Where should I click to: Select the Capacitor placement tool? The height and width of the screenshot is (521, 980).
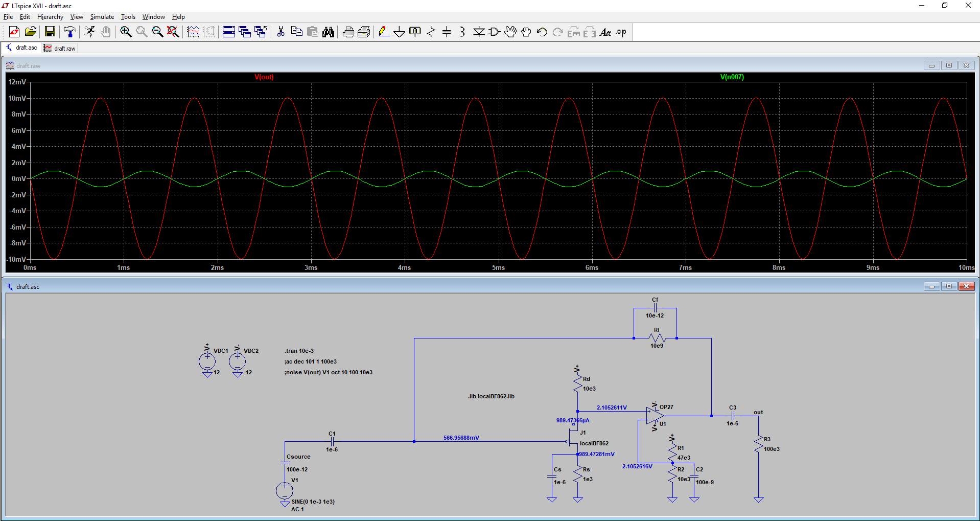coord(447,32)
